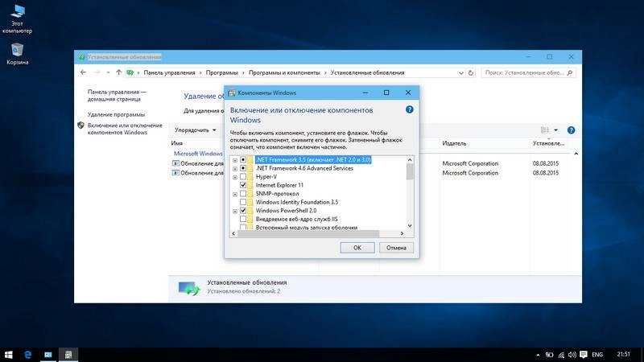The image size is (644, 362).
Task: Click features list vertical scrollbar thumb
Action: 410,171
